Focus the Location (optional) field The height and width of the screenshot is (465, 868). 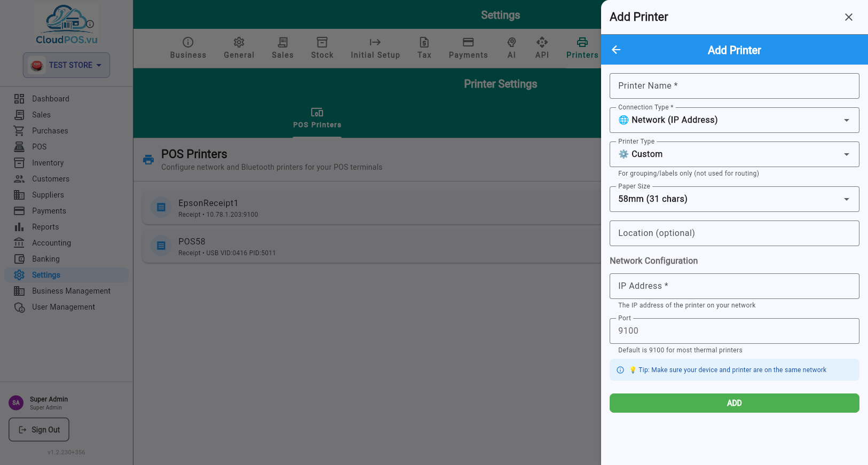click(x=735, y=233)
